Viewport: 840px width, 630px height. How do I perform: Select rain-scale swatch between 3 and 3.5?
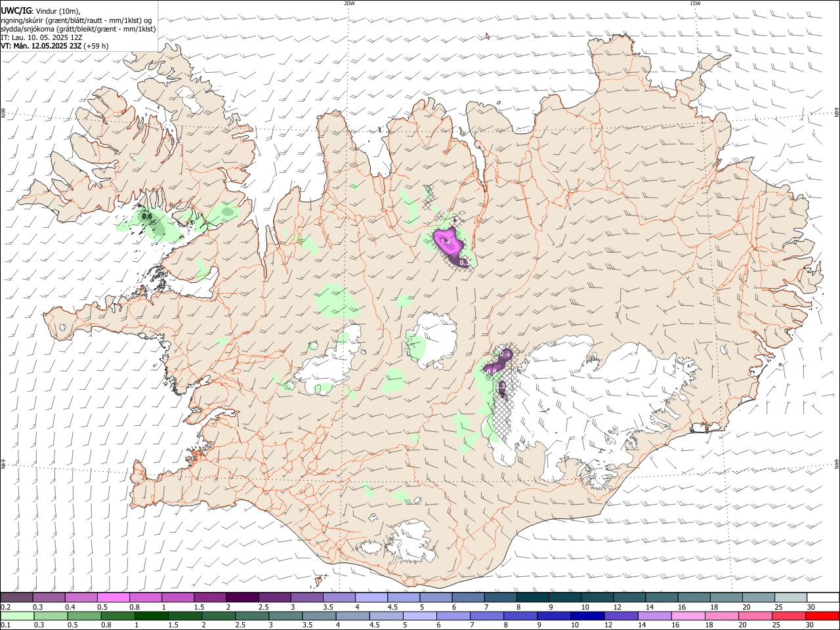(x=285, y=616)
